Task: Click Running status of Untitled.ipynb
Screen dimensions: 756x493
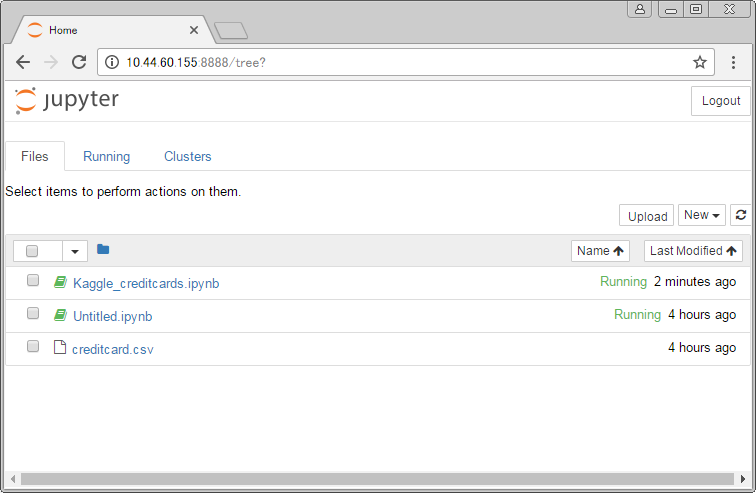Action: pyautogui.click(x=637, y=315)
